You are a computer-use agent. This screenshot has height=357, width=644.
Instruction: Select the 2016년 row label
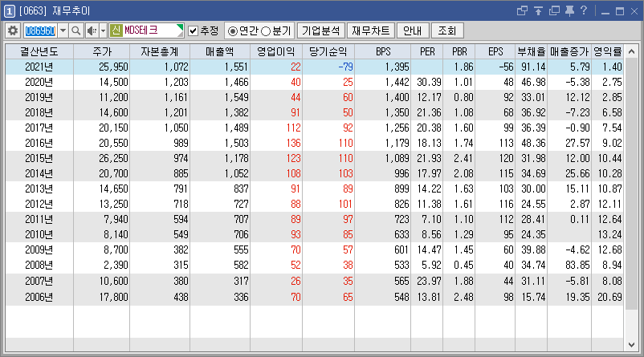(x=39, y=143)
